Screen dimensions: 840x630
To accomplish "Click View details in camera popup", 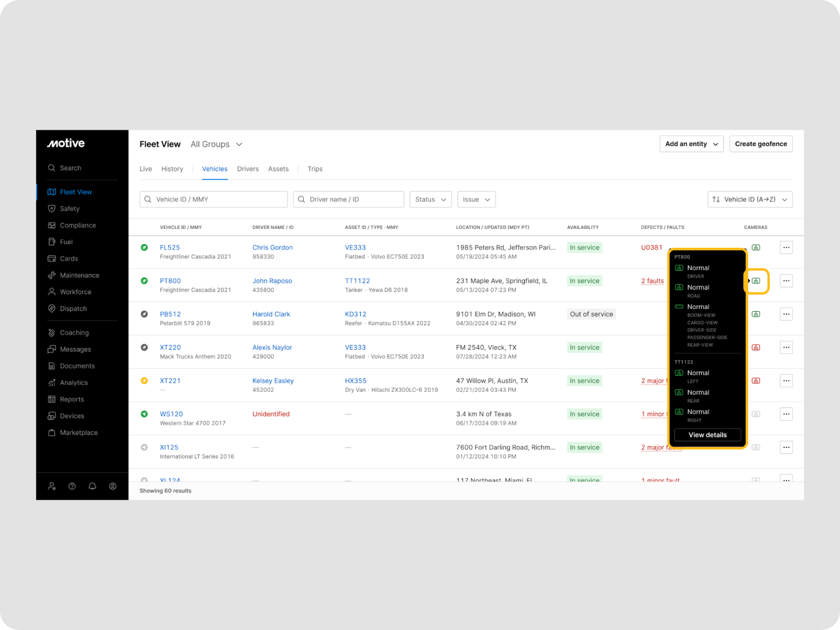I will (708, 435).
